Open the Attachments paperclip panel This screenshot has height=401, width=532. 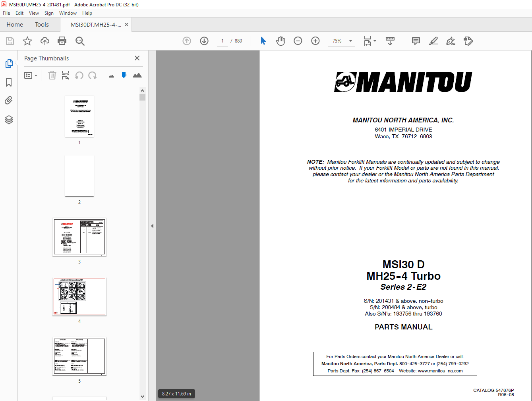9,101
